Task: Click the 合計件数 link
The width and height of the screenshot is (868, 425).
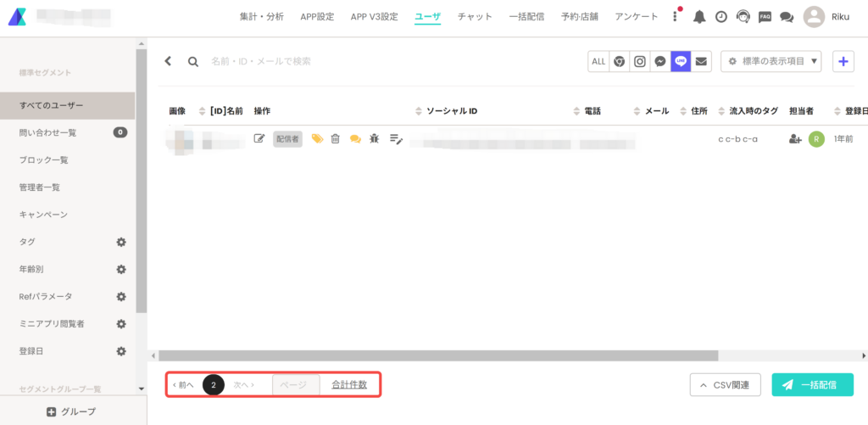Action: (x=349, y=385)
